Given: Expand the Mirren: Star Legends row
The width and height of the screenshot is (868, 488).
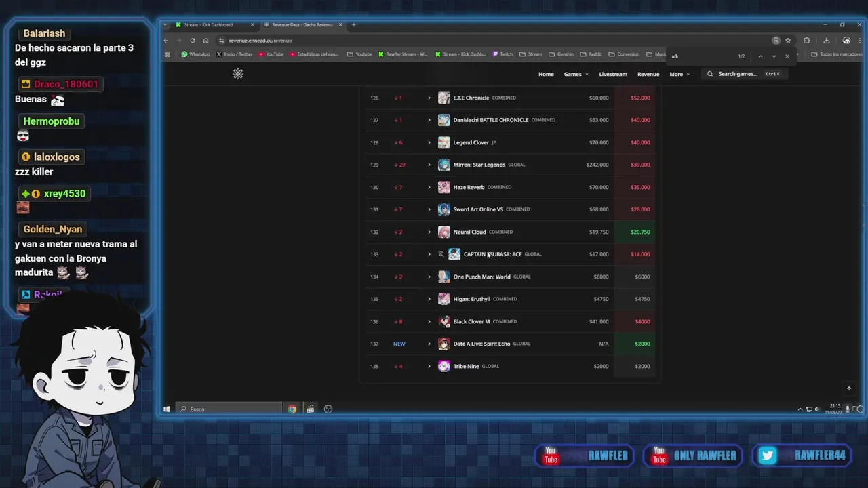Looking at the screenshot, I should click(x=429, y=165).
